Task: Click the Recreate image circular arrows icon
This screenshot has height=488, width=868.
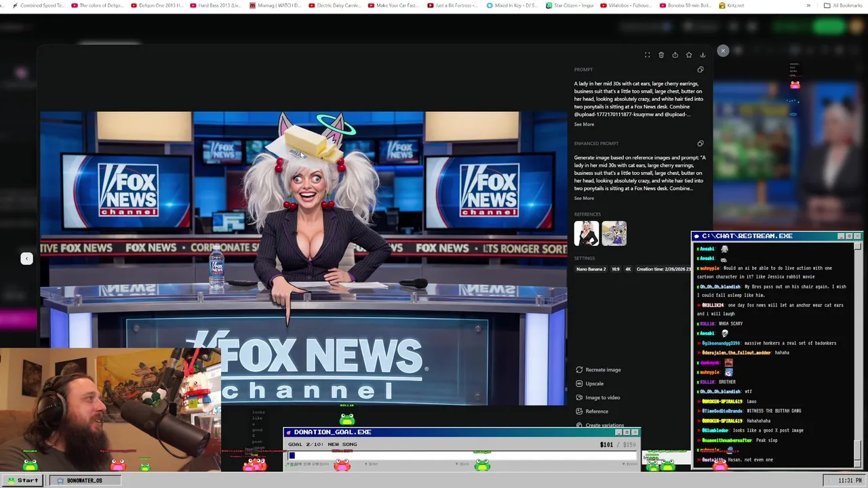Action: pyautogui.click(x=579, y=369)
